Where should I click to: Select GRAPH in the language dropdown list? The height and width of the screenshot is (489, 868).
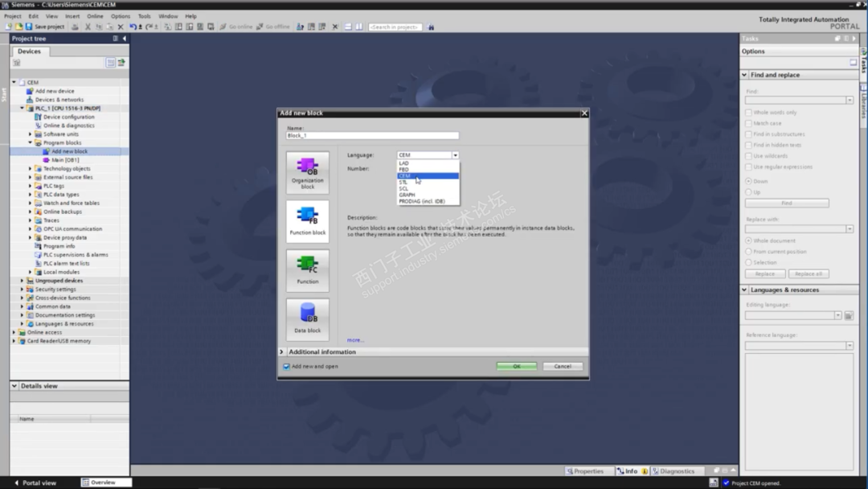point(407,195)
